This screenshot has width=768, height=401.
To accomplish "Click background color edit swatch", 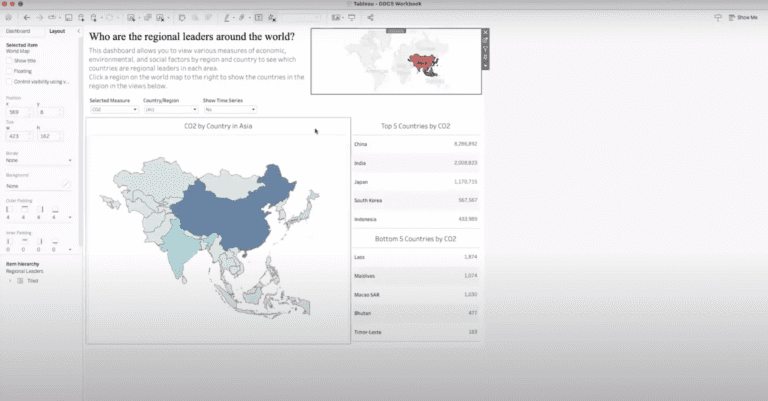I will coord(66,185).
